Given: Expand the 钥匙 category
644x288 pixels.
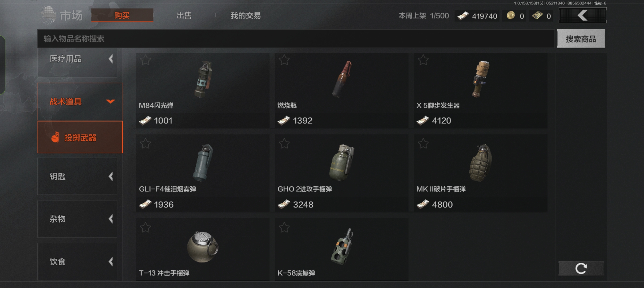Looking at the screenshot, I should point(77,176).
